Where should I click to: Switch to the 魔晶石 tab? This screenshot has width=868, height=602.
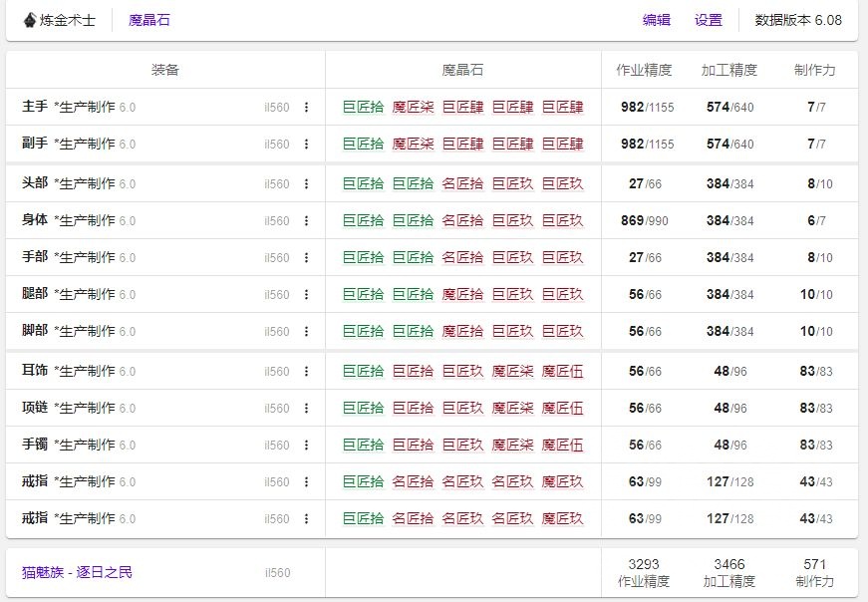pyautogui.click(x=148, y=20)
